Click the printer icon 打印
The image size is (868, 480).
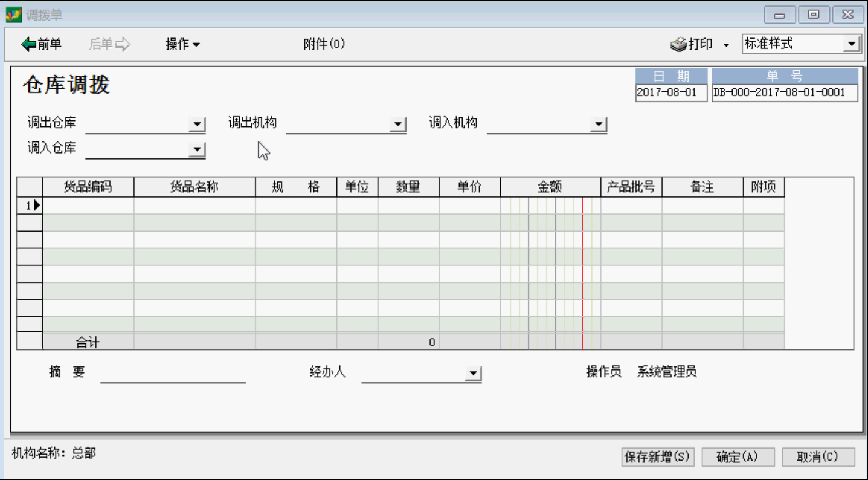[692, 44]
